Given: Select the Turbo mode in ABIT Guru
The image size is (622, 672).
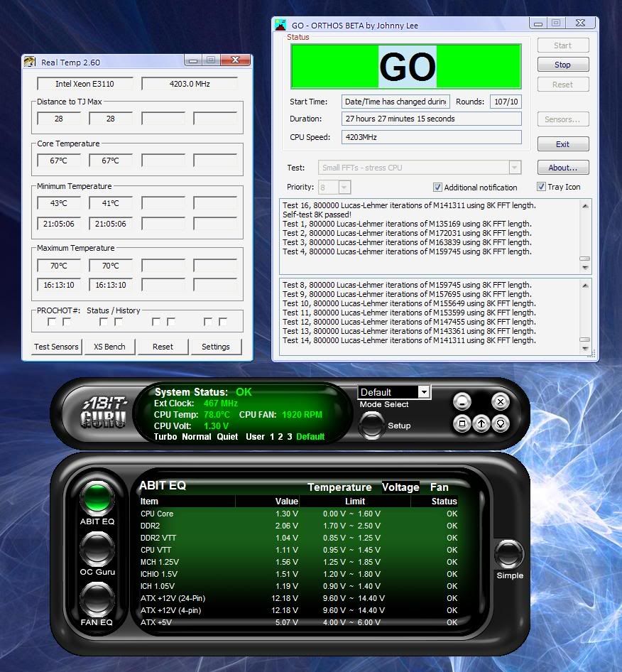Looking at the screenshot, I should [165, 437].
